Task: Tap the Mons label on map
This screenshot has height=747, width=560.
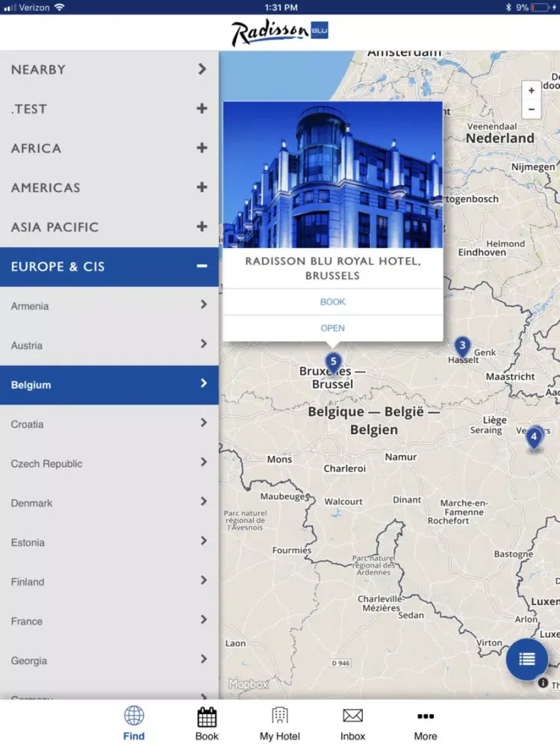Action: 279,459
